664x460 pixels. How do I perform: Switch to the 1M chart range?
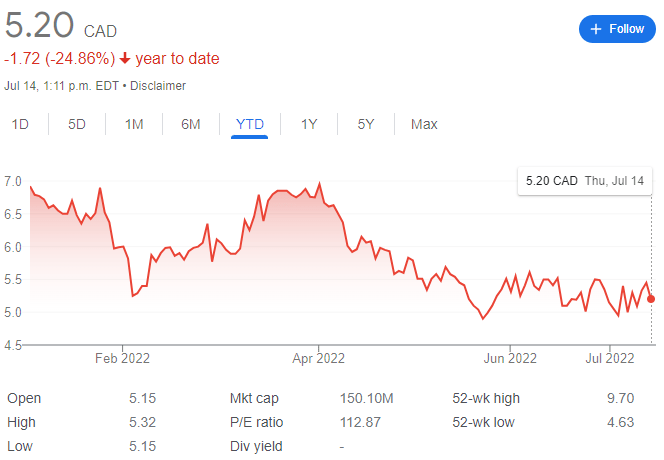[134, 124]
